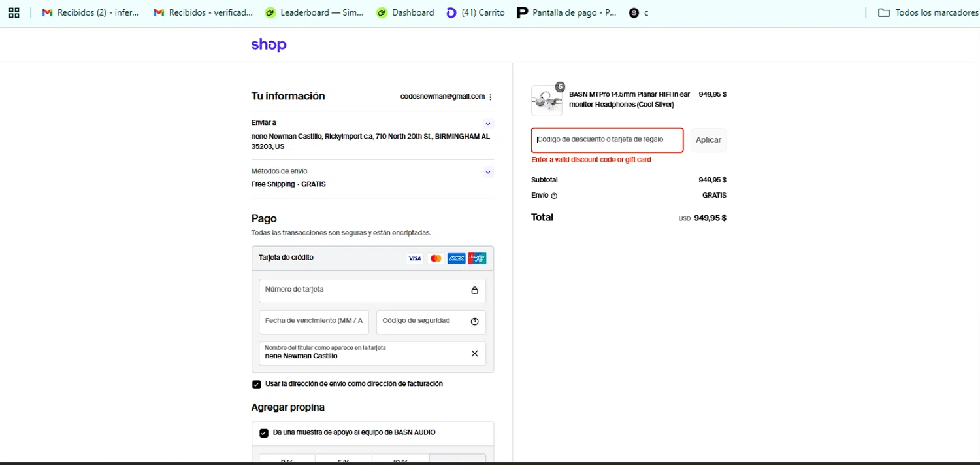The width and height of the screenshot is (980, 465).
Task: Click the Subtotal label
Action: coord(545,180)
